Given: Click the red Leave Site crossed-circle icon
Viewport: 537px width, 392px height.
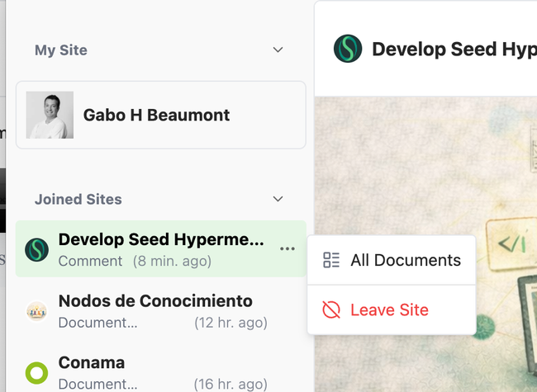Looking at the screenshot, I should coord(331,310).
